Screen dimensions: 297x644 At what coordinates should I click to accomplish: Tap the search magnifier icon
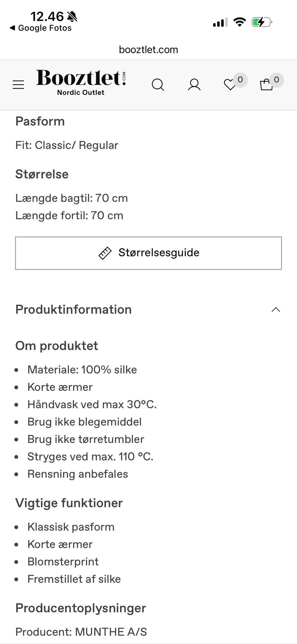click(158, 84)
